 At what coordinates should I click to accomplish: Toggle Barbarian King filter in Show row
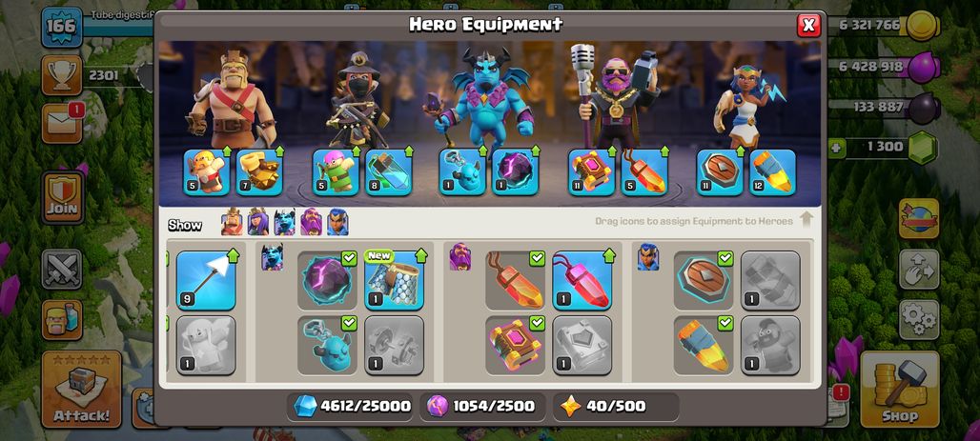tap(232, 222)
